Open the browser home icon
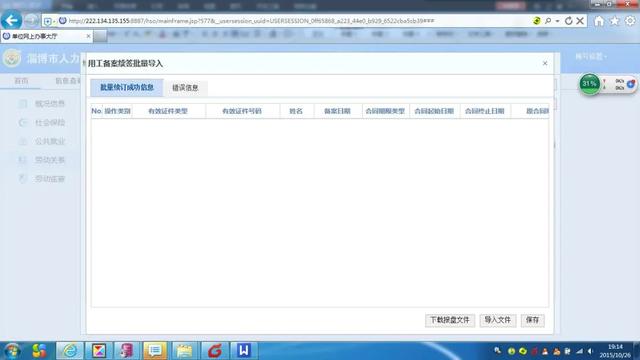Image resolution: width=640 pixels, height=360 pixels. click(x=599, y=21)
